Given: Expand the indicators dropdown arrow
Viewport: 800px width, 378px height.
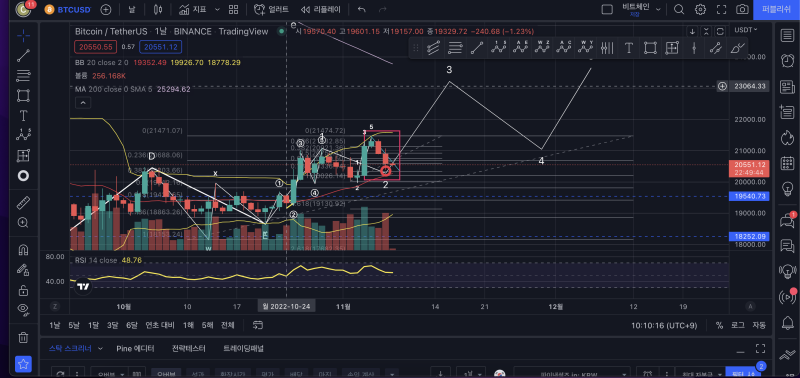Looking at the screenshot, I should pyautogui.click(x=217, y=9).
